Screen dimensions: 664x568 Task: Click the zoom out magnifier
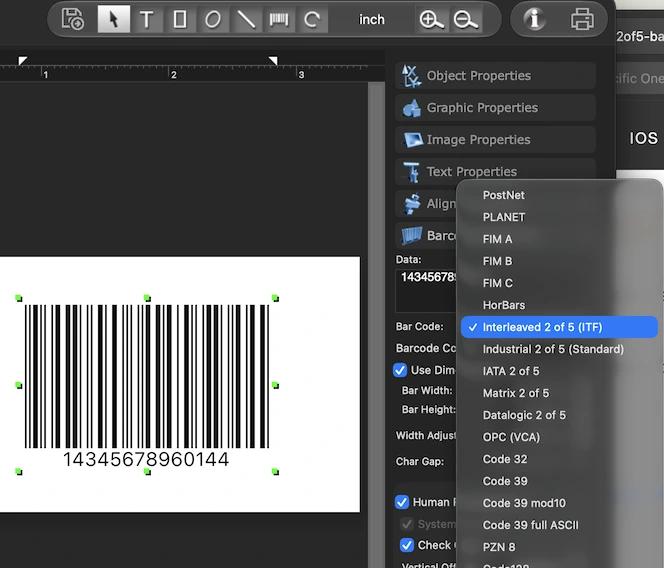[x=465, y=19]
